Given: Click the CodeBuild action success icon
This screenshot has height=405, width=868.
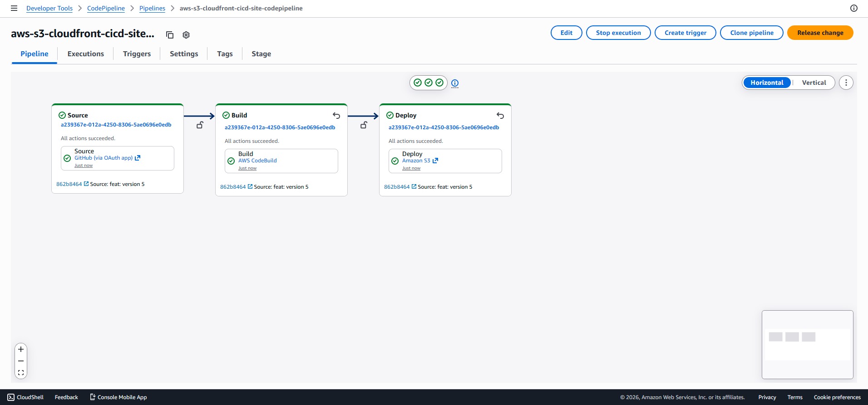Looking at the screenshot, I should coord(231,161).
